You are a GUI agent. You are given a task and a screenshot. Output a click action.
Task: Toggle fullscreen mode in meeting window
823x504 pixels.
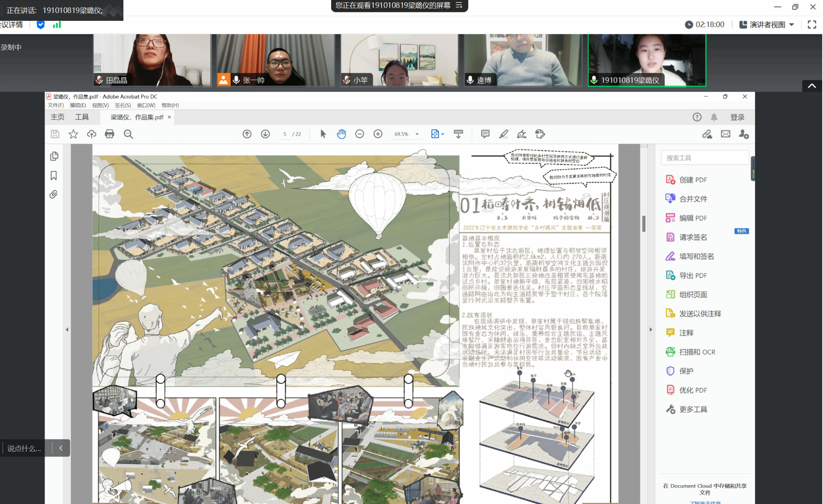812,24
